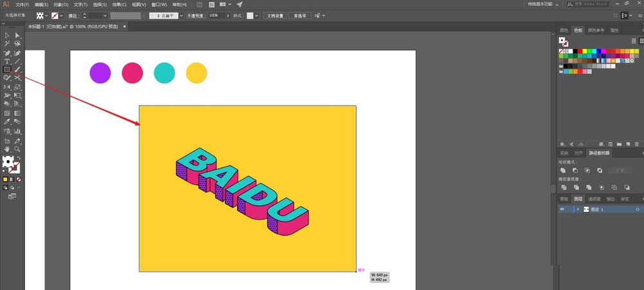Open the 对象(O) menu
The height and width of the screenshot is (290, 644).
pyautogui.click(x=61, y=5)
